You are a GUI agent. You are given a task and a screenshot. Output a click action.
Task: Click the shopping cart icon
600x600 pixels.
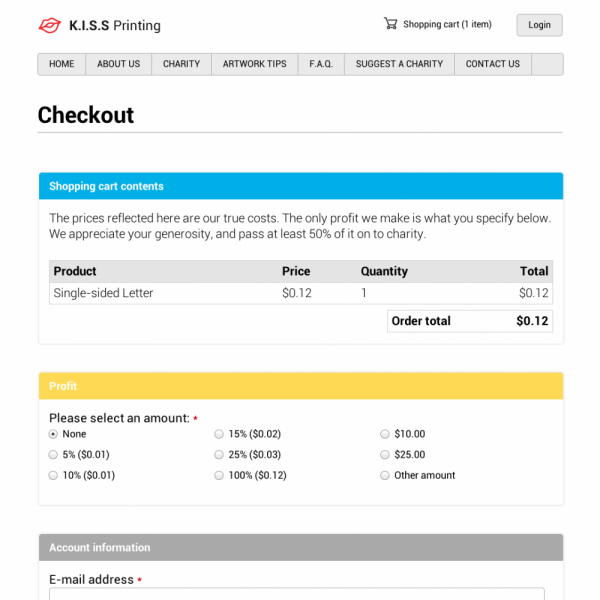(x=390, y=24)
